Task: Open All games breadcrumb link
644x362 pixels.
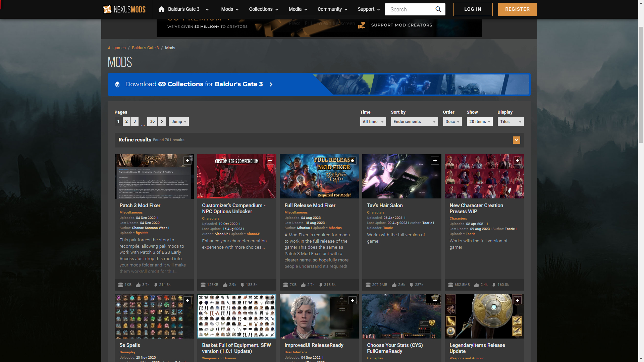Action: (x=117, y=48)
